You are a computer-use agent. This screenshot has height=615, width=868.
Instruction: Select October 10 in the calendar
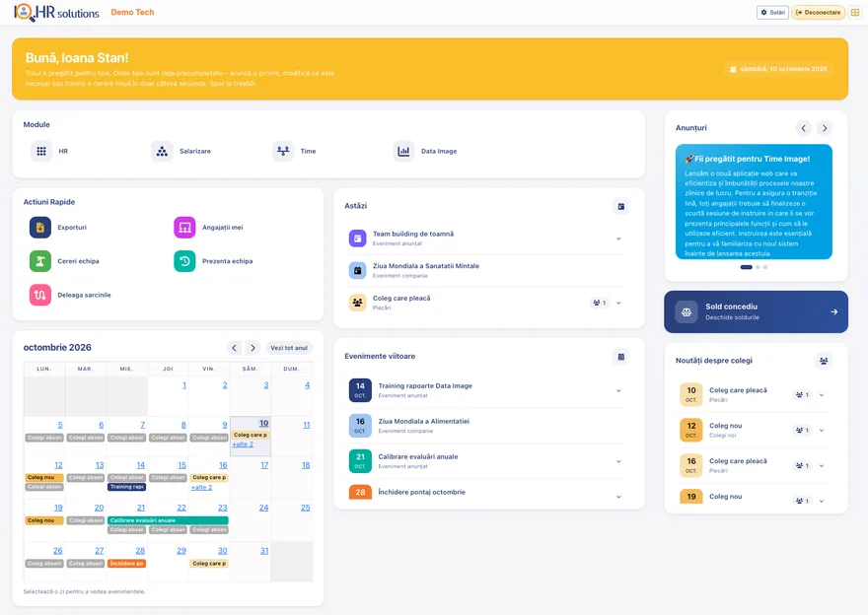pyautogui.click(x=263, y=423)
